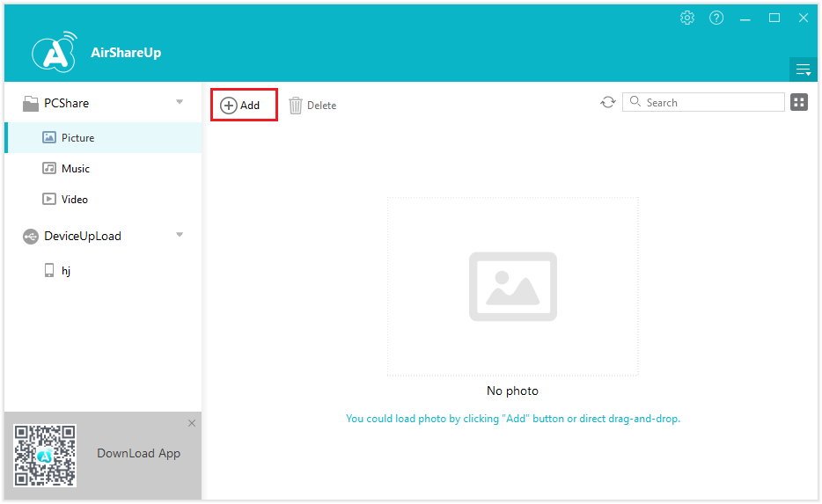This screenshot has width=822, height=504.
Task: Select Video in the sidebar
Action: 103,199
